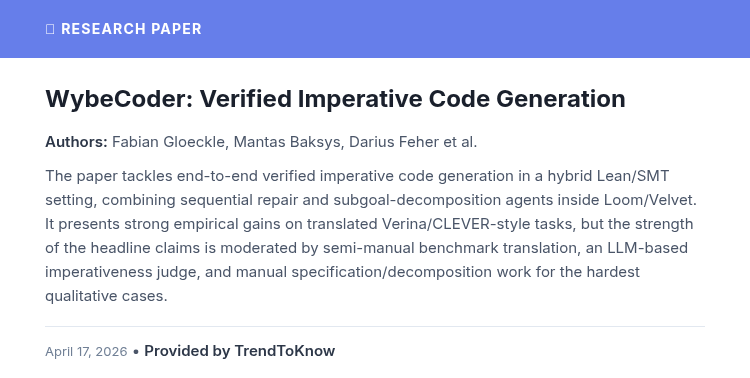Open the Provided by TrendToKnow credit

click(240, 351)
